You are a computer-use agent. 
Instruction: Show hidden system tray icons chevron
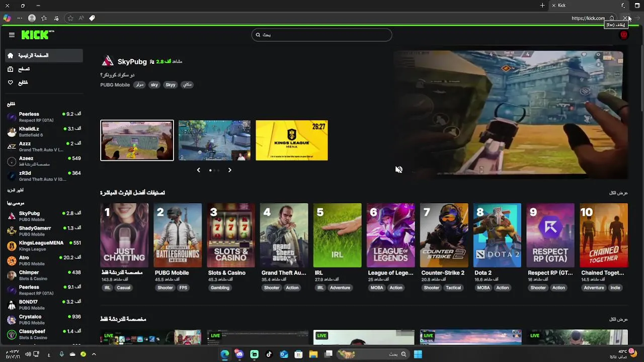tap(94, 354)
